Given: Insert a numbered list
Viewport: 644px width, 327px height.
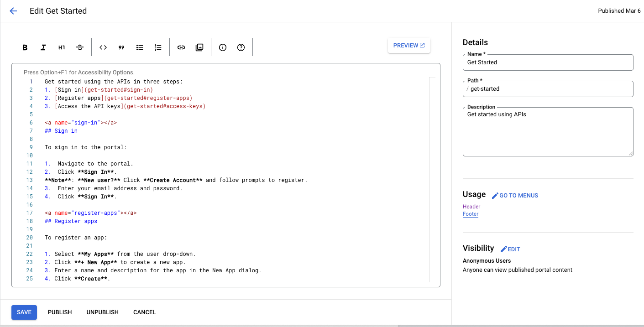Looking at the screenshot, I should (158, 47).
